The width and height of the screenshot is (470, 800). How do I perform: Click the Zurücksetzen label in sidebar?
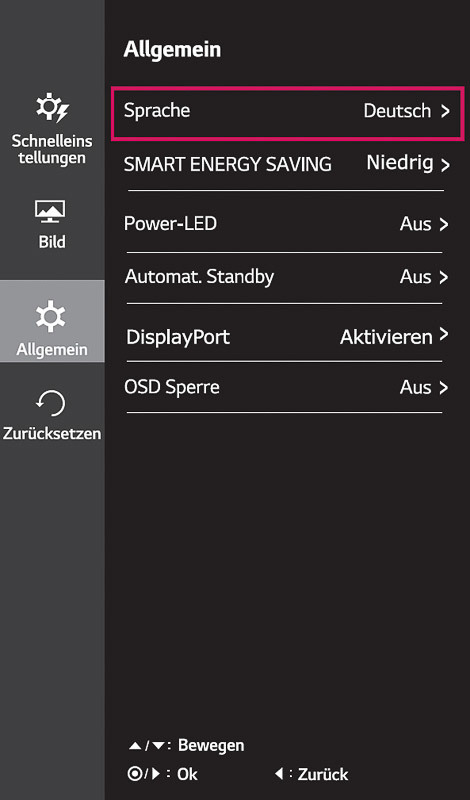pyautogui.click(x=52, y=434)
